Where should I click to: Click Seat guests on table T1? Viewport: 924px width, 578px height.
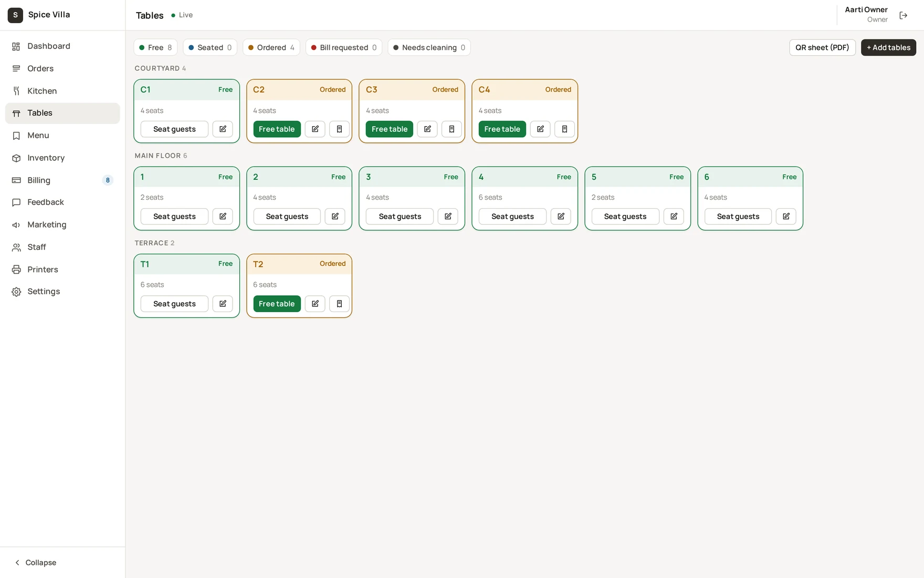point(174,304)
